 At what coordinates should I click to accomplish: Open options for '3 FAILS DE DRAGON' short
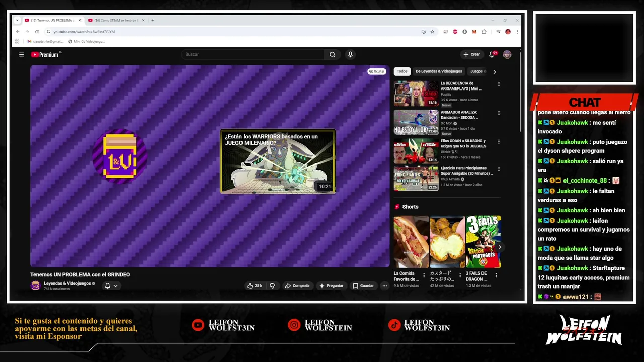(497, 276)
